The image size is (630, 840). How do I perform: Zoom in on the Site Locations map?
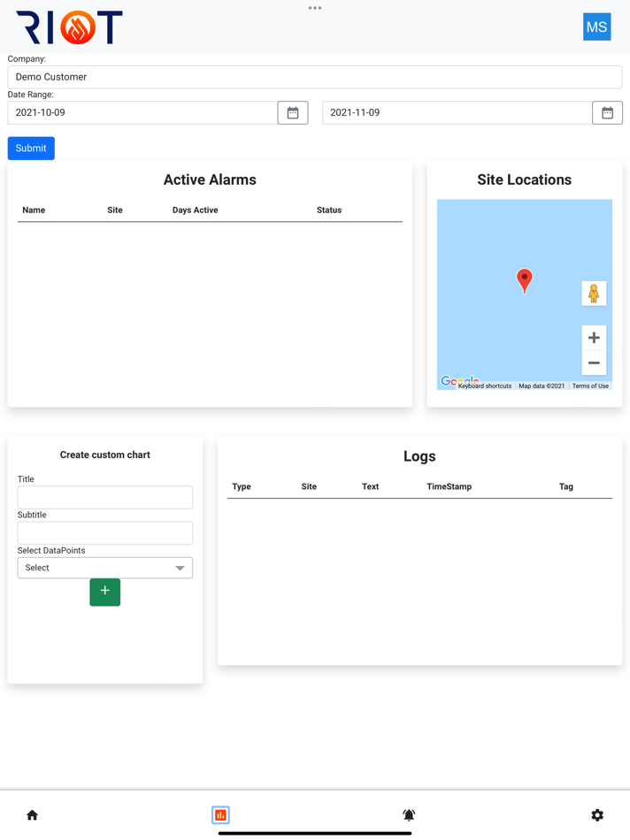(x=594, y=338)
